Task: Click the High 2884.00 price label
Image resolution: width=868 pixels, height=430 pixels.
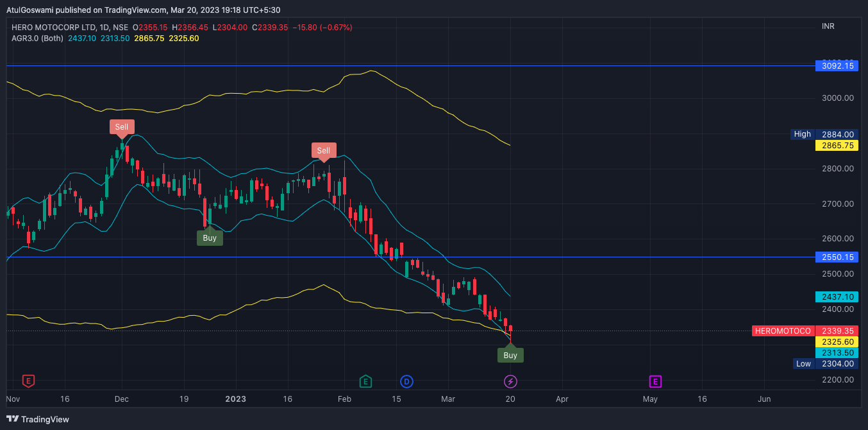Action: tap(824, 134)
